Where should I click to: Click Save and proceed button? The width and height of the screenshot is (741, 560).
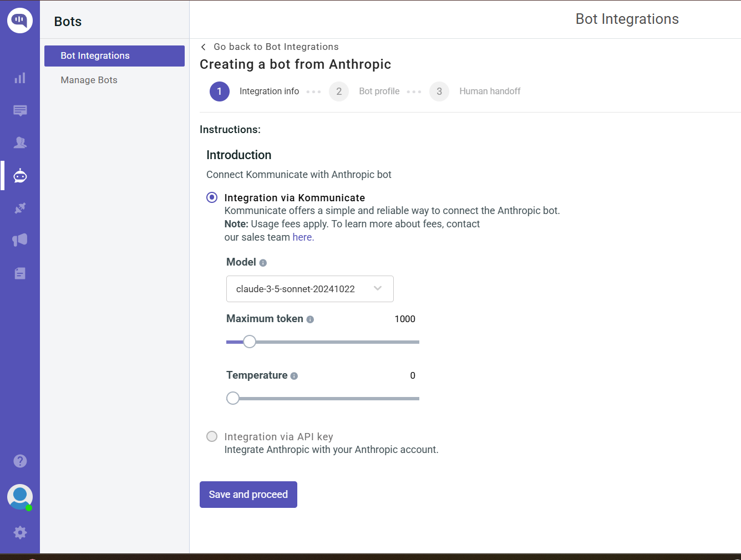click(x=248, y=495)
